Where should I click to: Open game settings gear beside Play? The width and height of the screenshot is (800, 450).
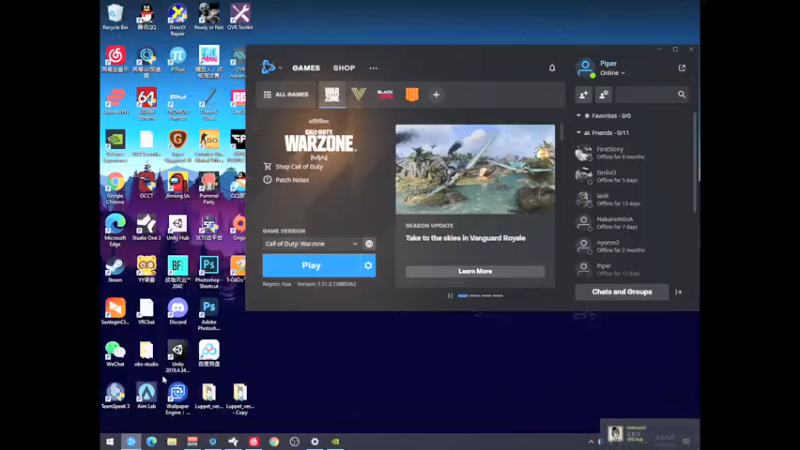(x=368, y=265)
